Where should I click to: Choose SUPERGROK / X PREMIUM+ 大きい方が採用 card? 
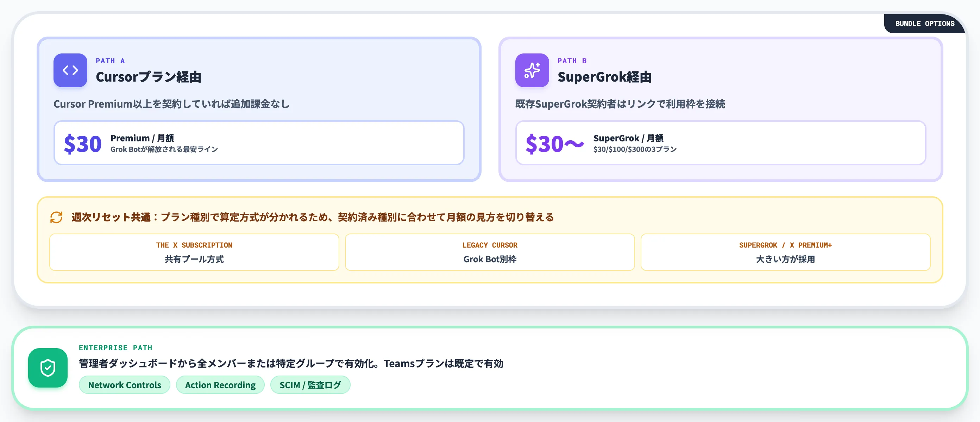point(785,252)
